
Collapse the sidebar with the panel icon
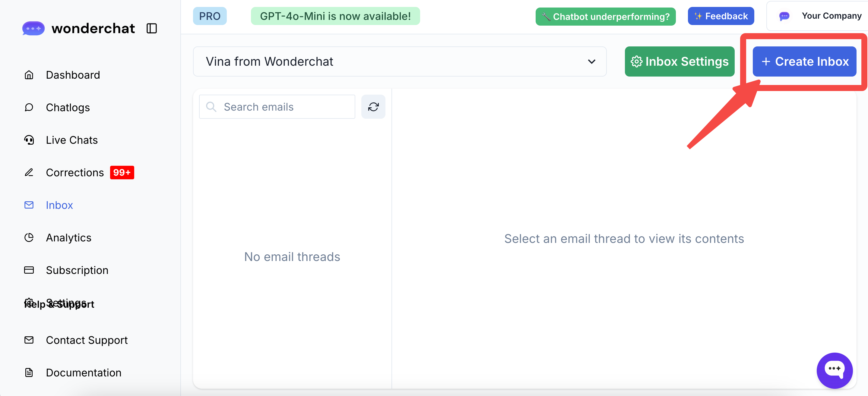coord(152,29)
